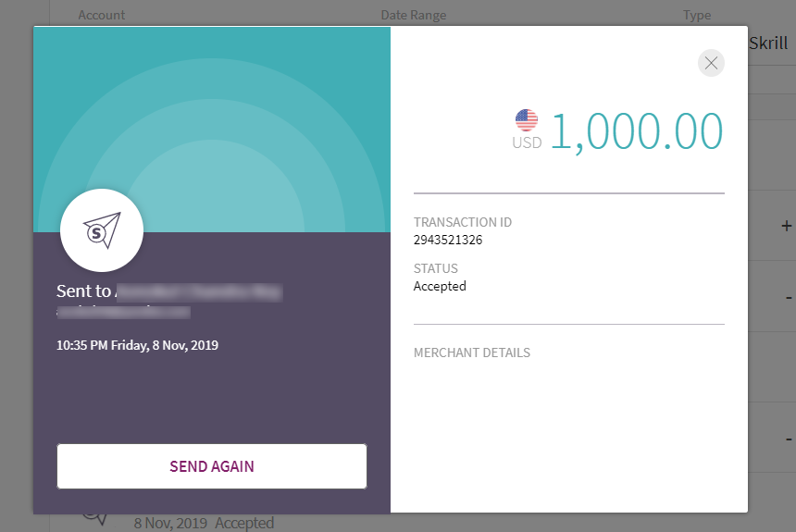The width and height of the screenshot is (796, 532).
Task: Click the MERCHANT DETAILS heading
Action: (x=472, y=353)
